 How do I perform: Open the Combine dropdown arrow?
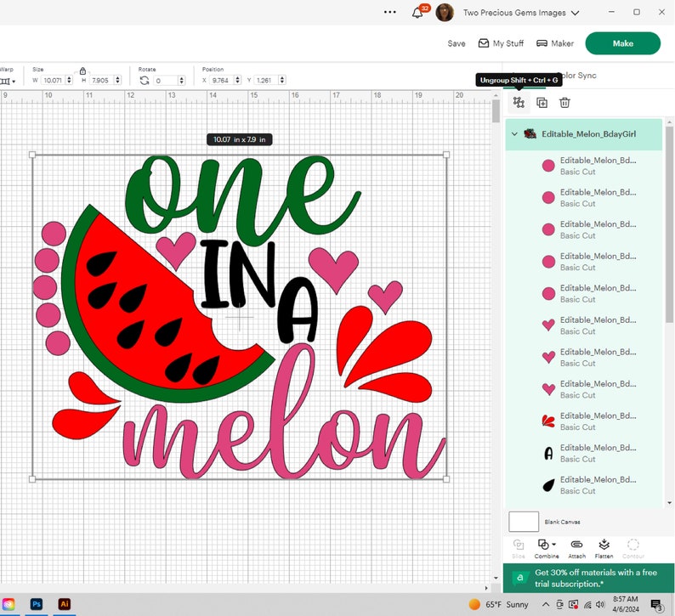point(553,544)
